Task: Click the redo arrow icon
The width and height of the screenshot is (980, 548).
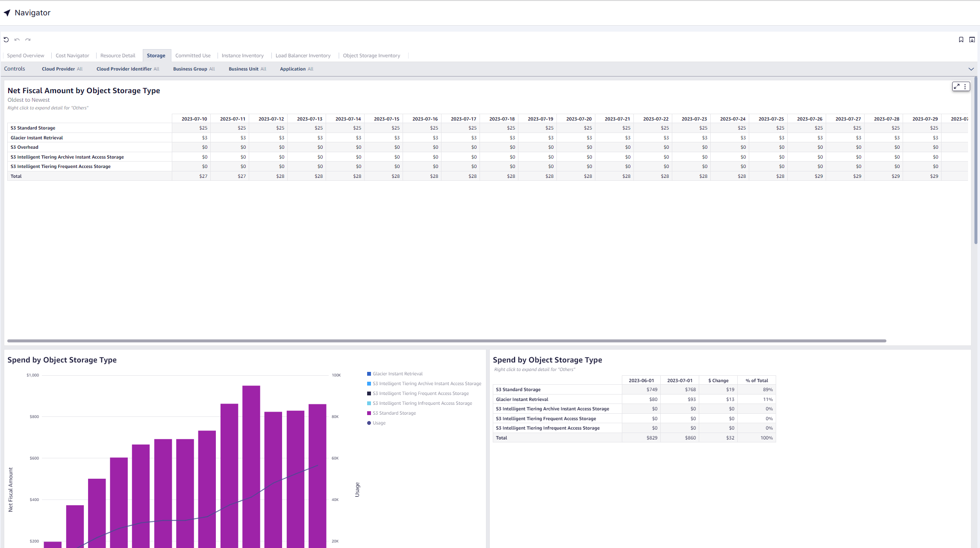Action: tap(28, 40)
